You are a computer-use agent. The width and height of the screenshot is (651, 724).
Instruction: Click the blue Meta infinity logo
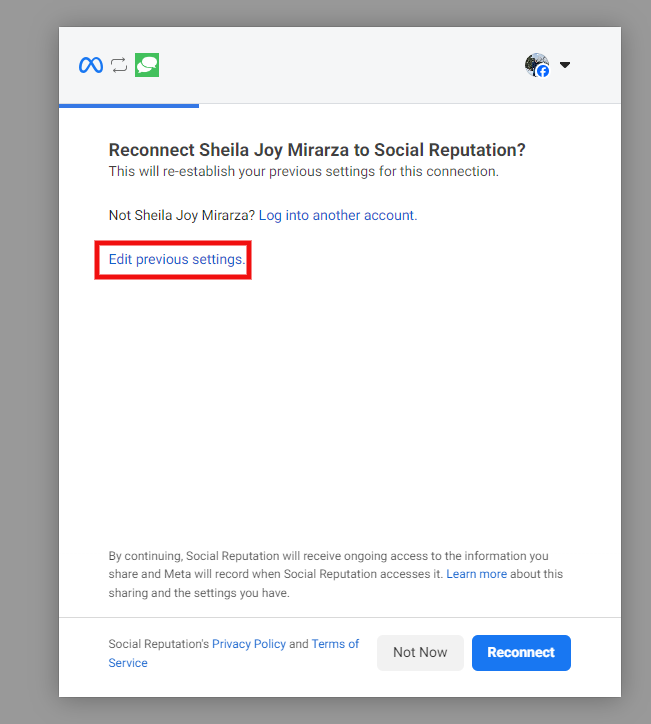(x=90, y=65)
